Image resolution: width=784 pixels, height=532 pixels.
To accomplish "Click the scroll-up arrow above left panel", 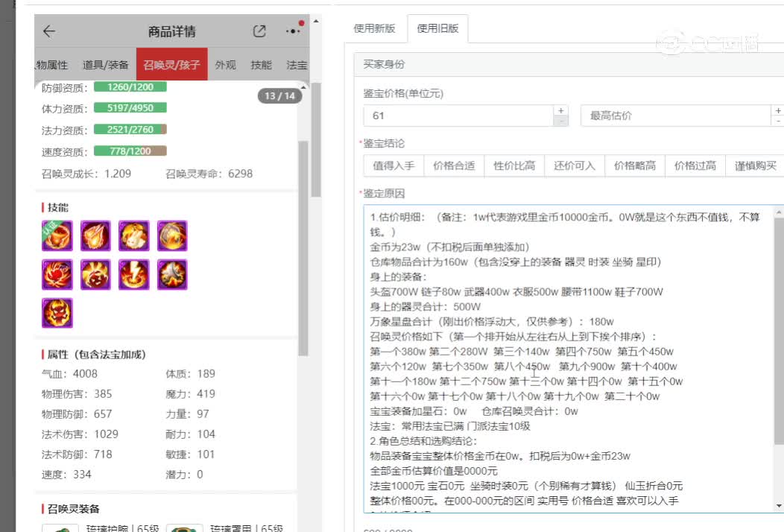I will pyautogui.click(x=316, y=21).
